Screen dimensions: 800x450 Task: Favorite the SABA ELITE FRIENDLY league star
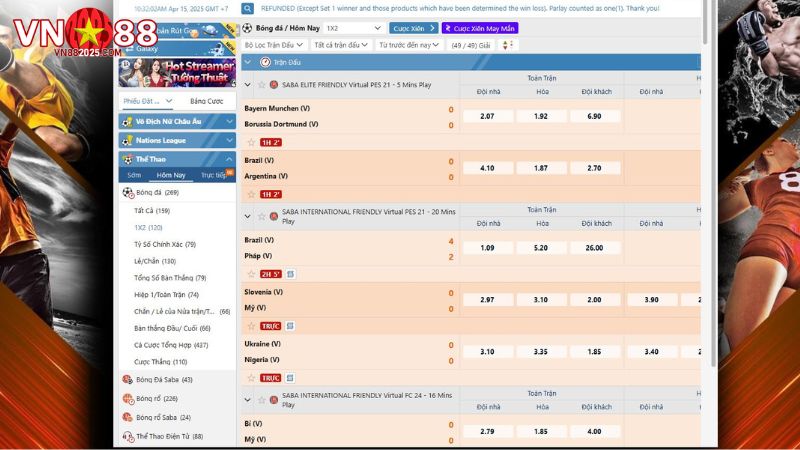262,85
